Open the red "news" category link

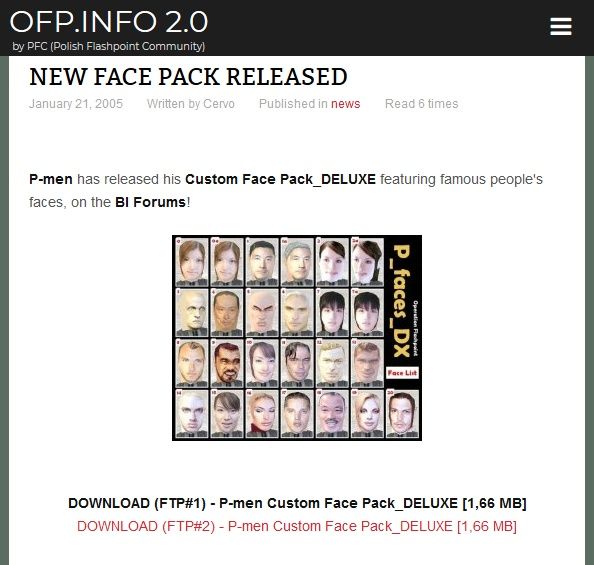pos(345,104)
